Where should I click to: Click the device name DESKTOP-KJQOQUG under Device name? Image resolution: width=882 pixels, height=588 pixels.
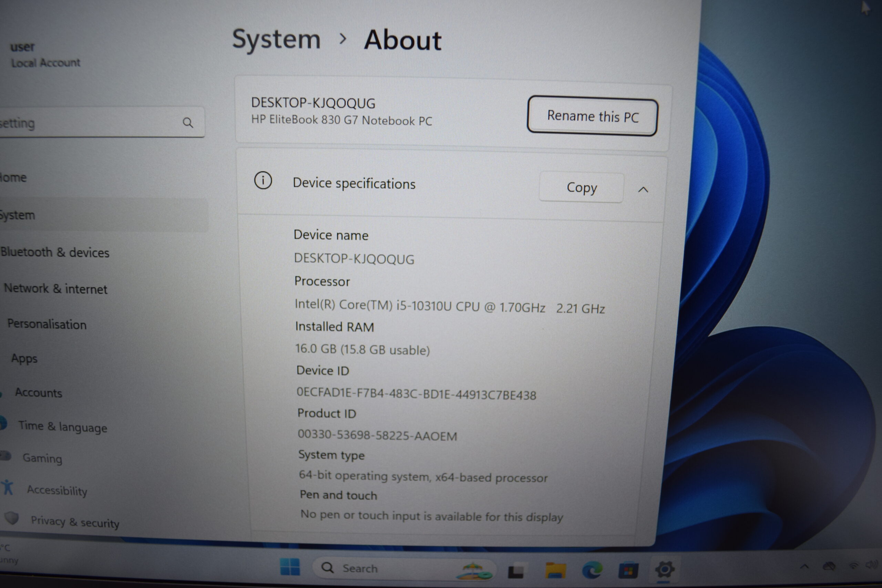click(354, 259)
